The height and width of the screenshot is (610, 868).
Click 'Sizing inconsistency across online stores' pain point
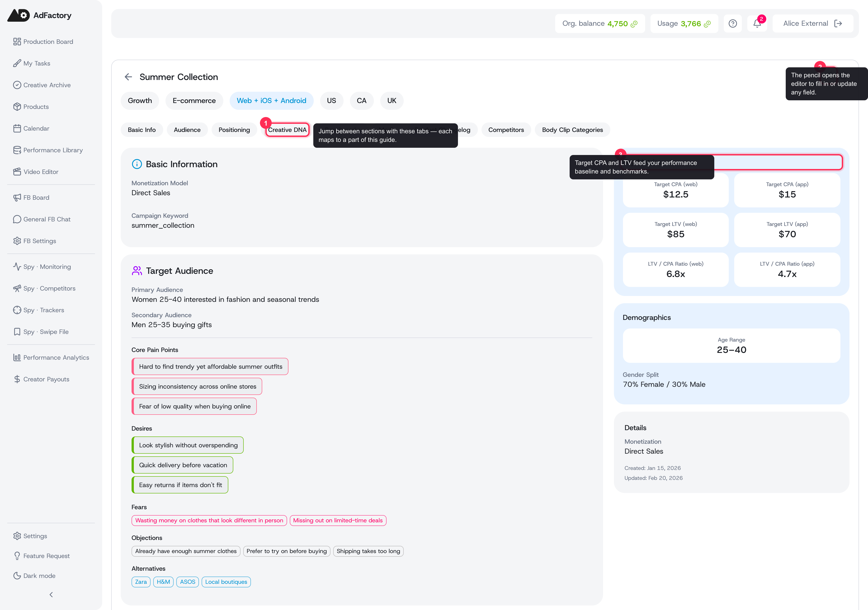click(x=197, y=386)
